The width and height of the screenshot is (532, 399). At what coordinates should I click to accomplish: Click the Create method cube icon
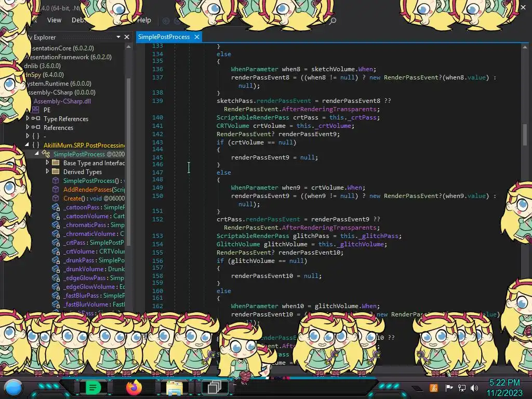(56, 198)
